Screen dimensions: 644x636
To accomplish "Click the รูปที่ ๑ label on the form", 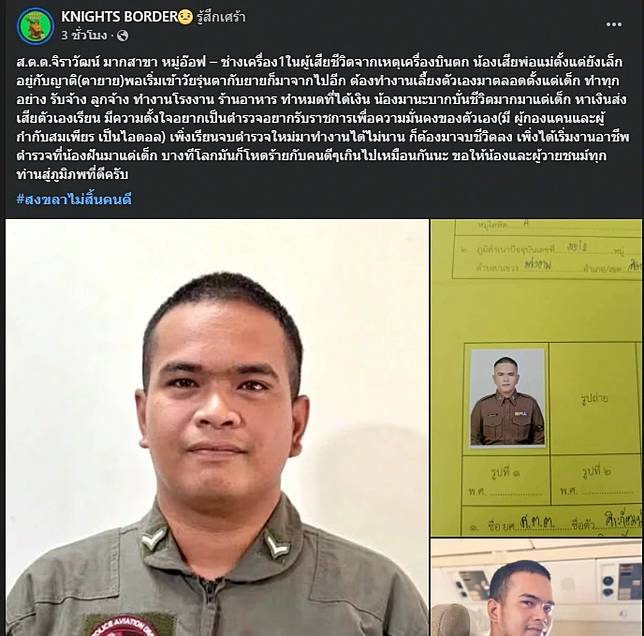I will click(x=506, y=473).
